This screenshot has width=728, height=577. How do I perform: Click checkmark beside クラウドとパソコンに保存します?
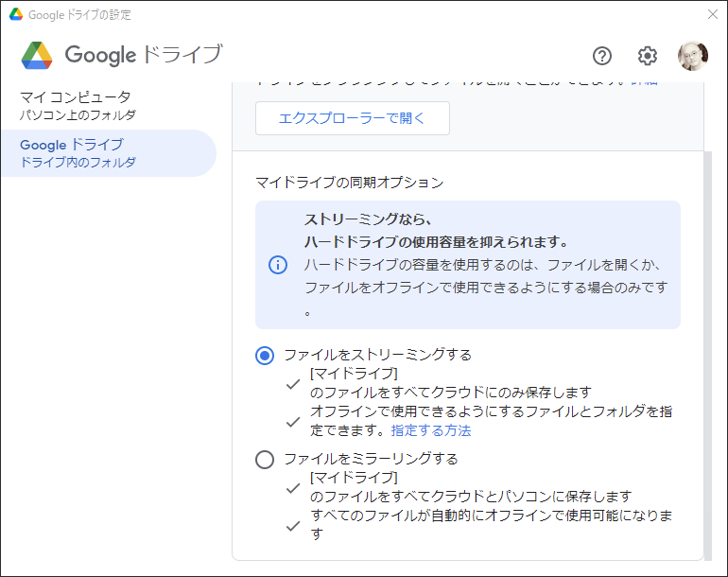coord(293,488)
